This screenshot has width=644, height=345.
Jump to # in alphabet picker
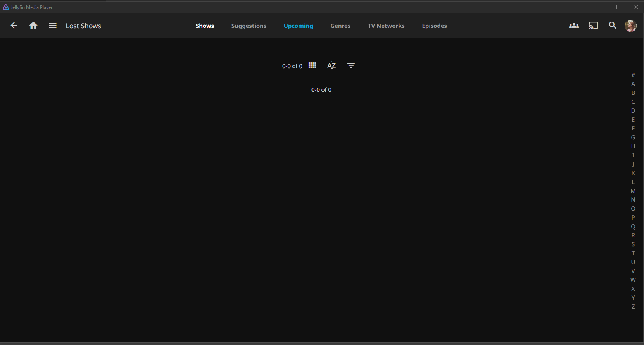[633, 76]
